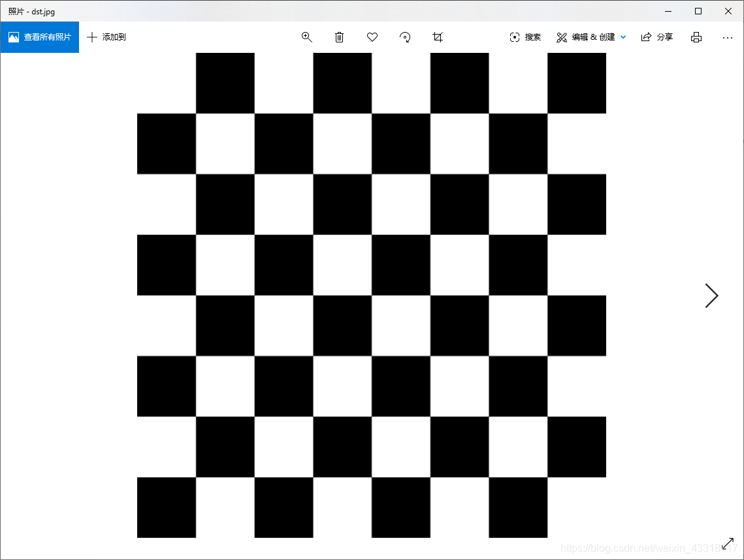
Task: Minimize the Photos window
Action: tap(668, 11)
